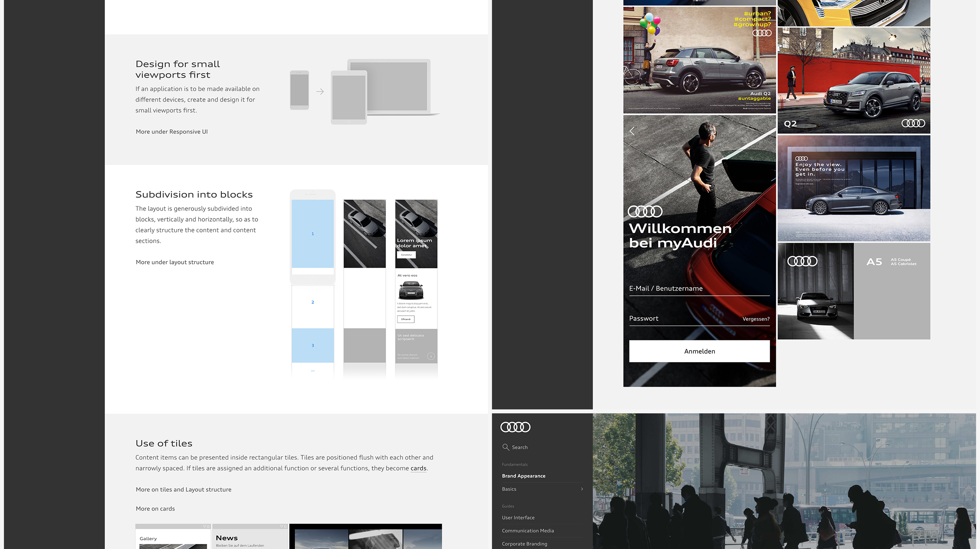
Task: Click the Search field in the sidebar
Action: point(542,447)
